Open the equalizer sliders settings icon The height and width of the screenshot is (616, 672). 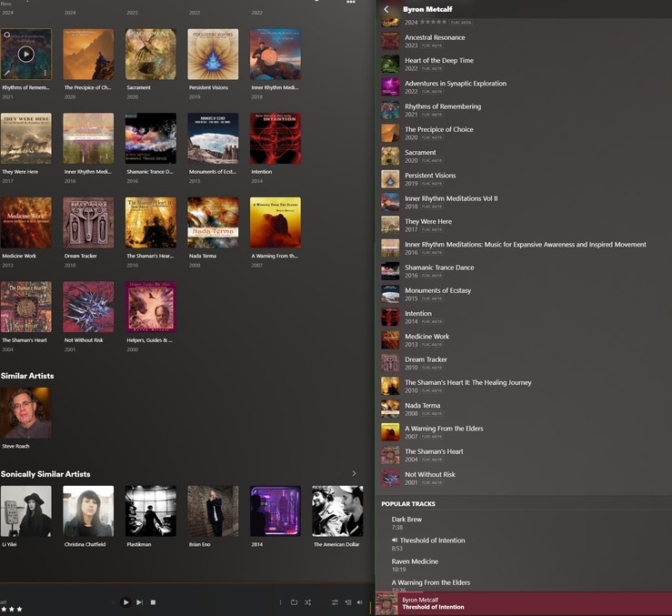click(335, 602)
